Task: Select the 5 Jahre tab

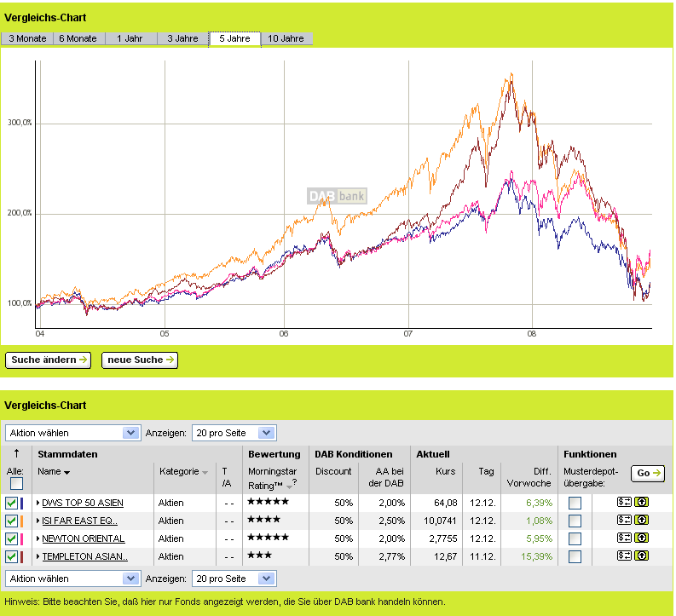Action: tap(234, 38)
